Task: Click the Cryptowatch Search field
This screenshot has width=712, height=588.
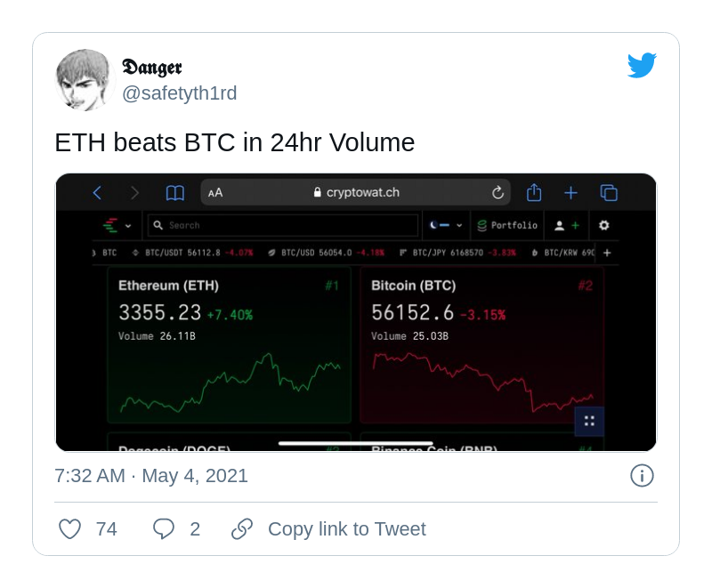Action: click(x=285, y=226)
